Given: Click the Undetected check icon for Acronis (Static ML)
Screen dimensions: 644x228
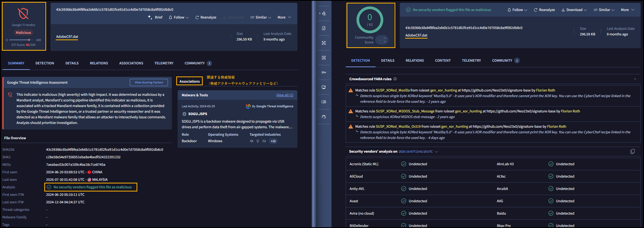Looking at the screenshot, I should (x=403, y=164).
